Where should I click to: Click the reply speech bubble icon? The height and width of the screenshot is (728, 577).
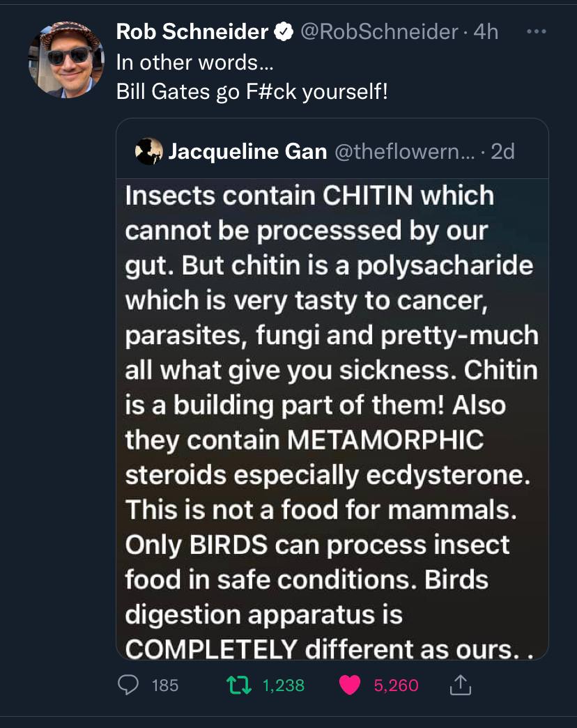point(126,686)
